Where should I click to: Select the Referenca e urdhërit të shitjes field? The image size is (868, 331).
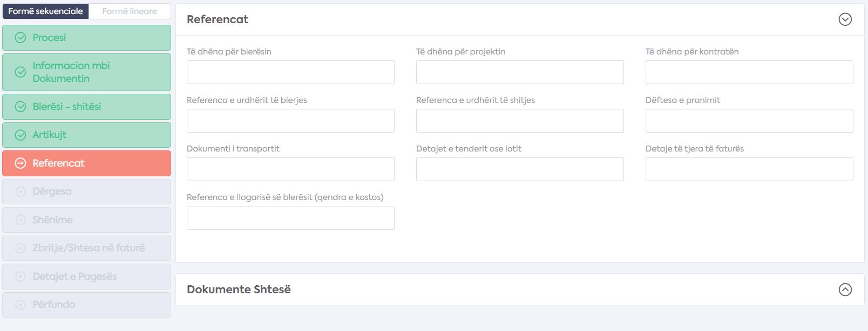point(520,121)
